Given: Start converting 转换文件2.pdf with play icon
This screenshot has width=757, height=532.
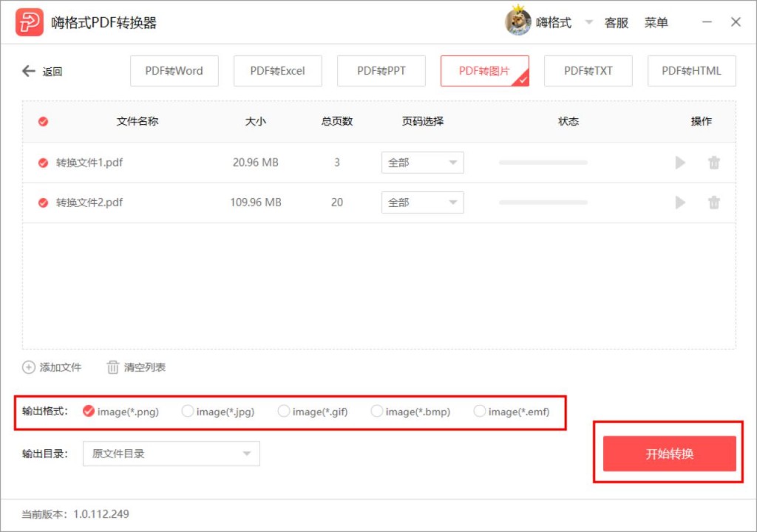Looking at the screenshot, I should [680, 202].
